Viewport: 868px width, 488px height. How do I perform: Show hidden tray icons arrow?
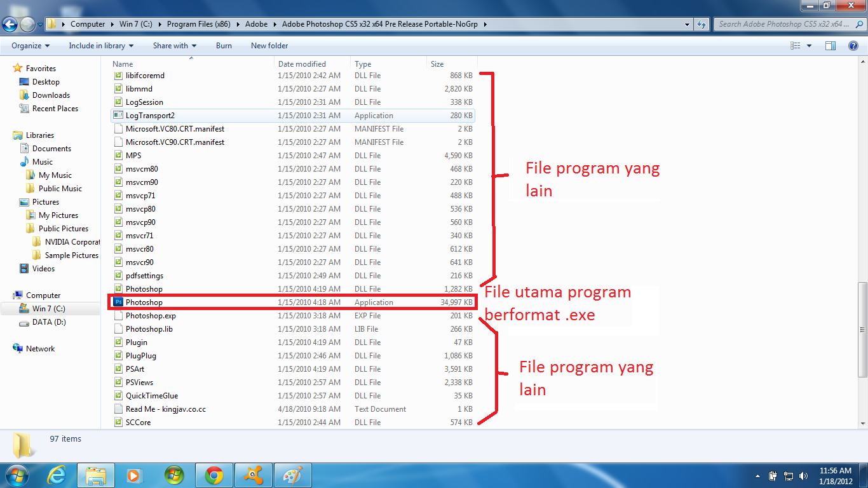point(757,475)
